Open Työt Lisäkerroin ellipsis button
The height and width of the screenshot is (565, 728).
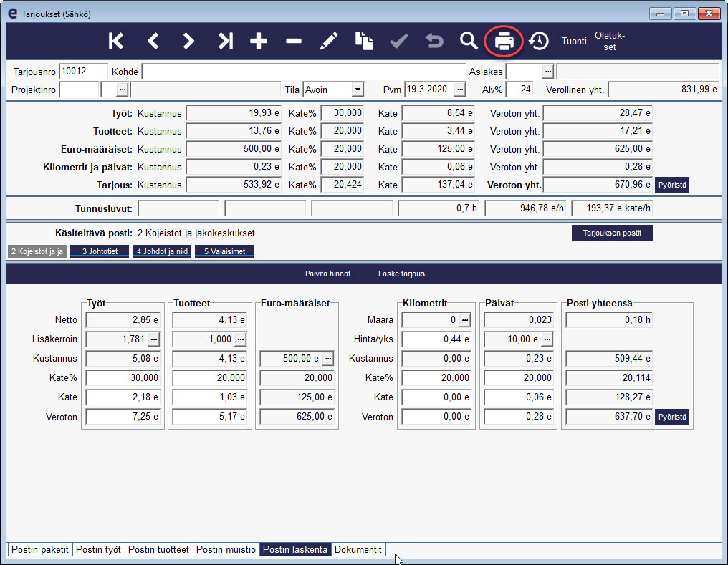click(153, 339)
